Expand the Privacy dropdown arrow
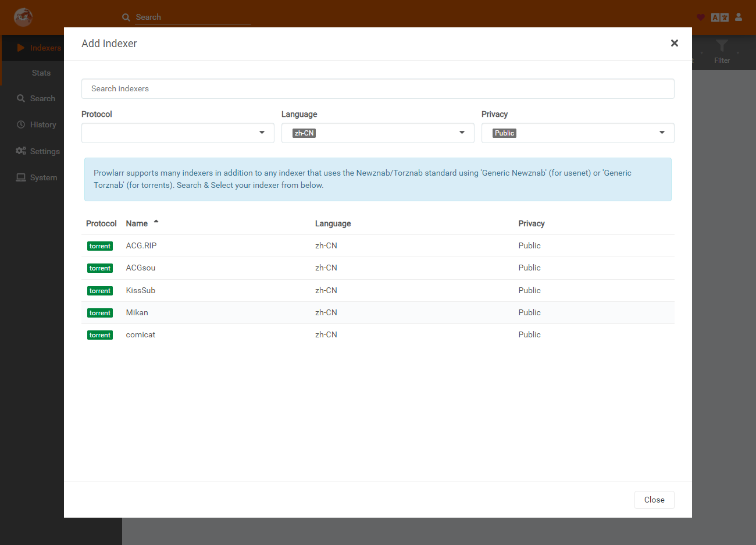The height and width of the screenshot is (545, 756). 662,133
